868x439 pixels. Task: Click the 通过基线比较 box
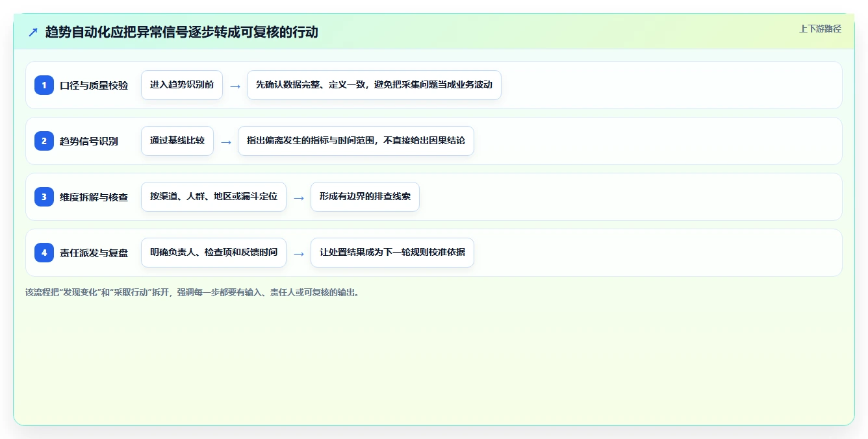click(x=177, y=141)
